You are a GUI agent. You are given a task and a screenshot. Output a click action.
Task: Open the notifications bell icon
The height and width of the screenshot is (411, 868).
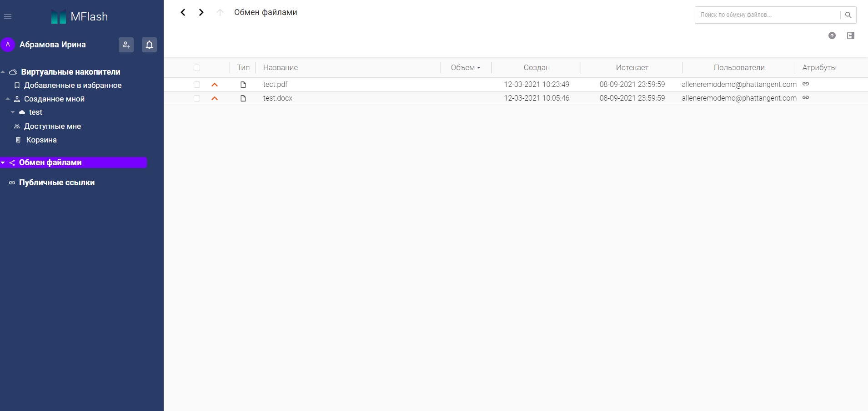point(149,45)
